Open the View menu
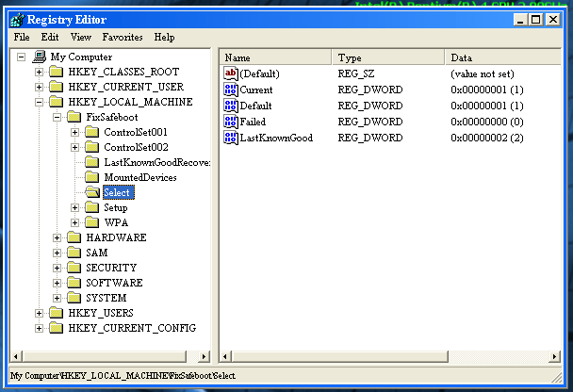 pos(81,38)
